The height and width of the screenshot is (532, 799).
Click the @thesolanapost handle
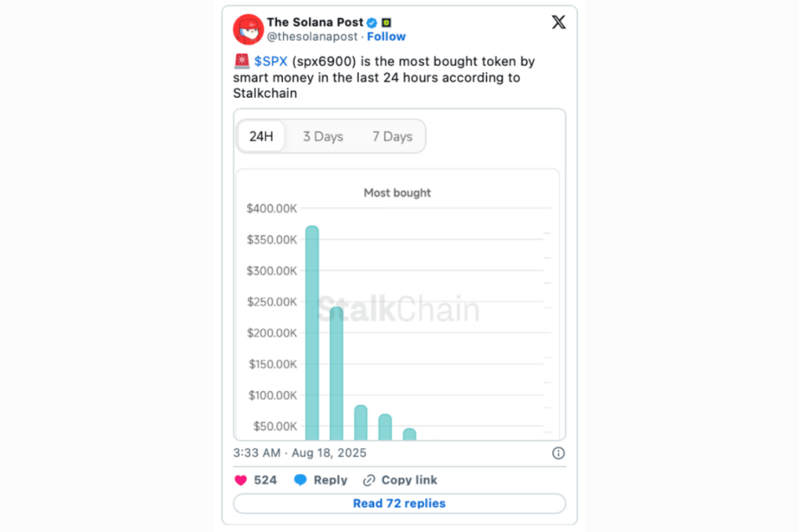[x=312, y=37]
